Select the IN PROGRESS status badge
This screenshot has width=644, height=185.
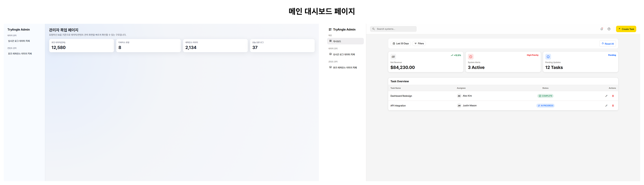(545, 106)
